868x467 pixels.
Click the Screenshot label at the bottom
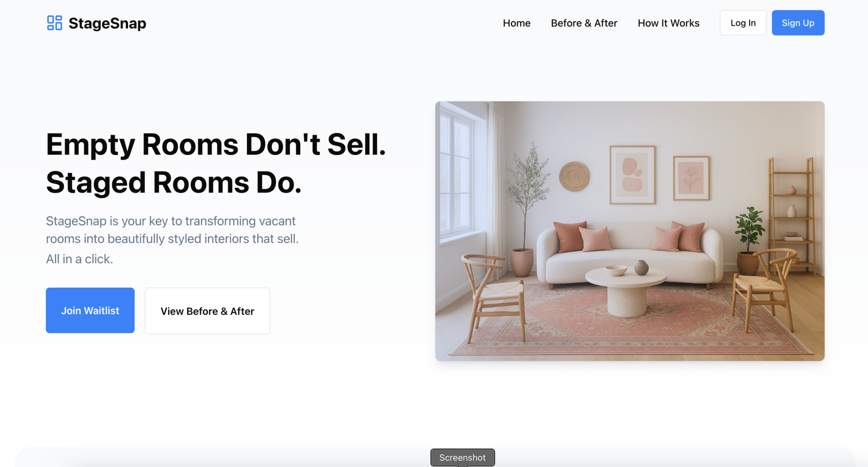[x=462, y=457]
